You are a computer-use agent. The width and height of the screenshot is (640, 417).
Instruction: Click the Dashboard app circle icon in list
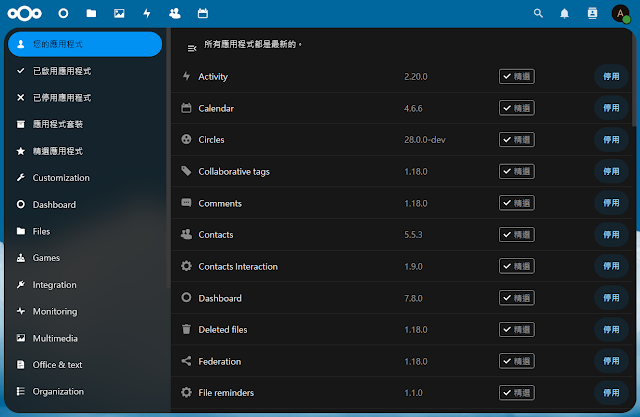tap(186, 297)
